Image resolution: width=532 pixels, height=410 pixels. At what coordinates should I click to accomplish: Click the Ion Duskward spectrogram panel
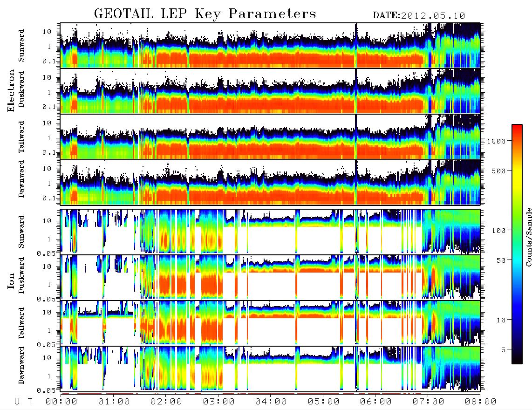pos(270,277)
